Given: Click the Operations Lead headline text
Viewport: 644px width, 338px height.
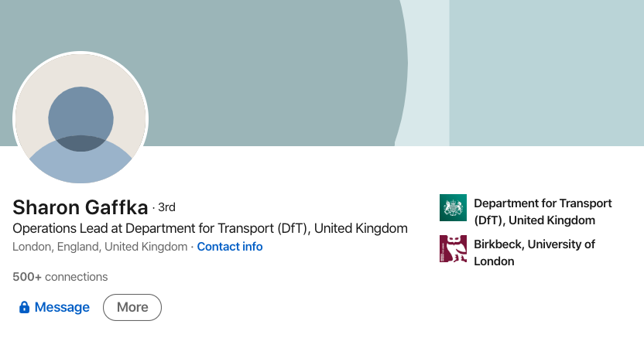Looking at the screenshot, I should [210, 228].
